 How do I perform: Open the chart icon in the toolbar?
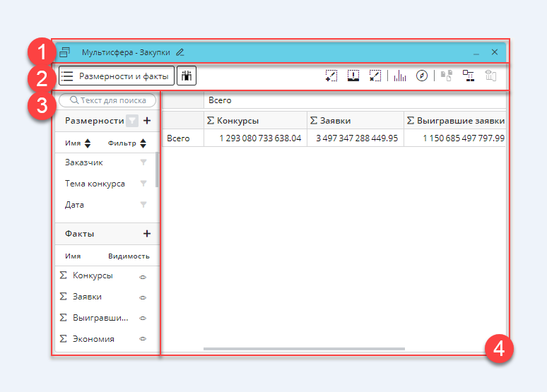coord(400,76)
